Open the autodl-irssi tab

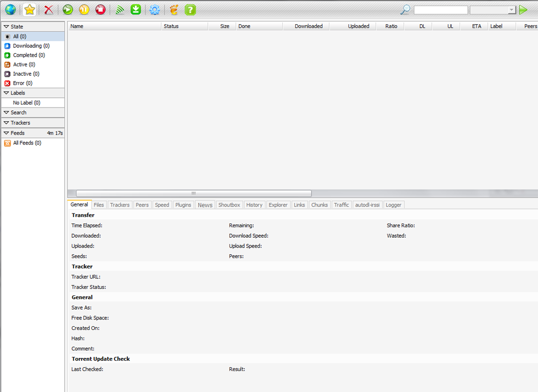click(367, 205)
